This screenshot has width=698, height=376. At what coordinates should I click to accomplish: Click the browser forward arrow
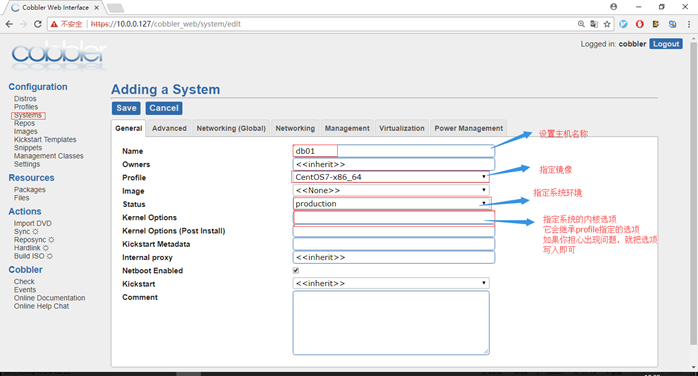(23, 24)
